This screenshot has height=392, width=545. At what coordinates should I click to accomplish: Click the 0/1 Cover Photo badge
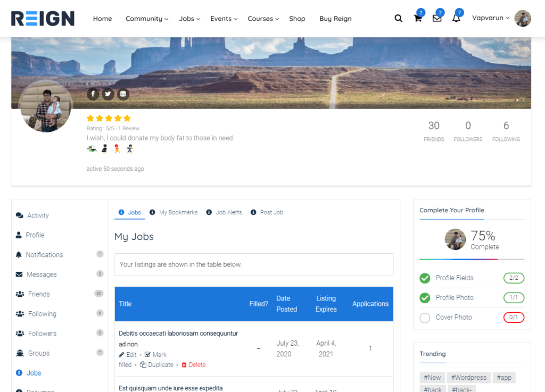(514, 317)
